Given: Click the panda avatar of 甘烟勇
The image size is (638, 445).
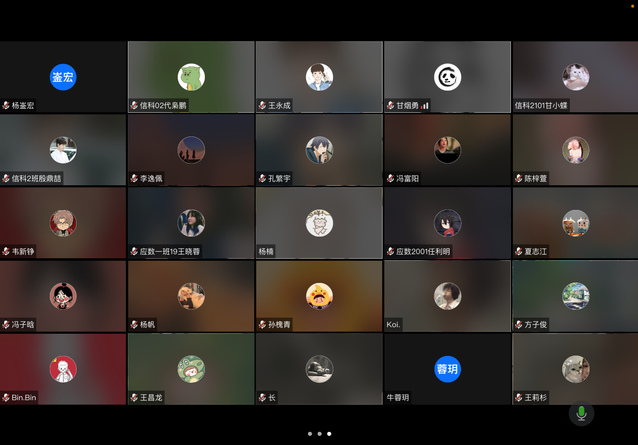Looking at the screenshot, I should 447,77.
